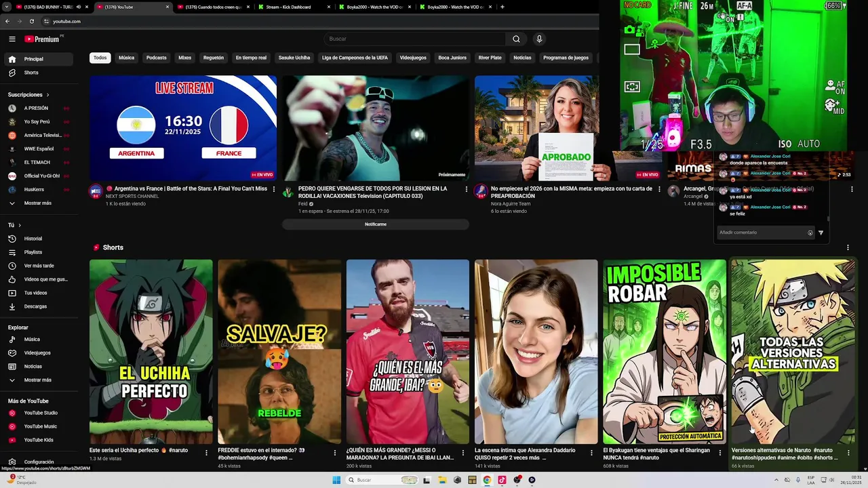Image resolution: width=868 pixels, height=488 pixels.
Task: Expand Mostrar más under Explorar
Action: (39, 380)
